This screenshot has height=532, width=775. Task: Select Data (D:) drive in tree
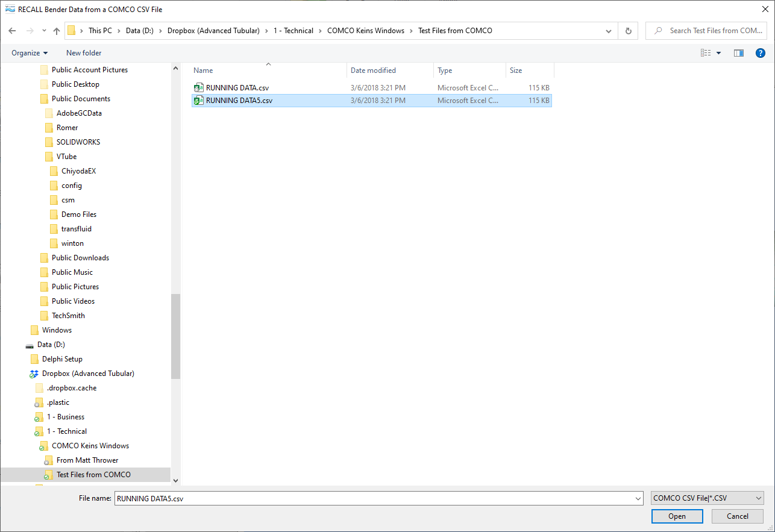[x=51, y=345]
